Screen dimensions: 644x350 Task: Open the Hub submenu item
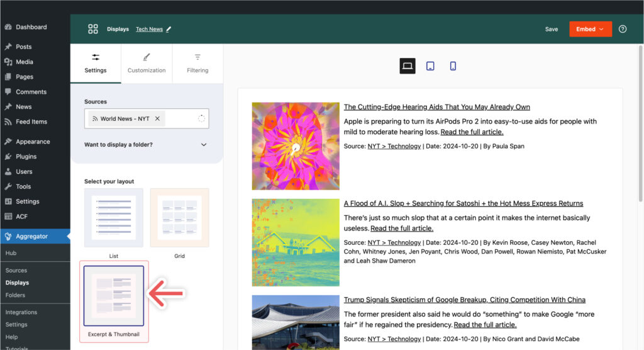tap(11, 253)
